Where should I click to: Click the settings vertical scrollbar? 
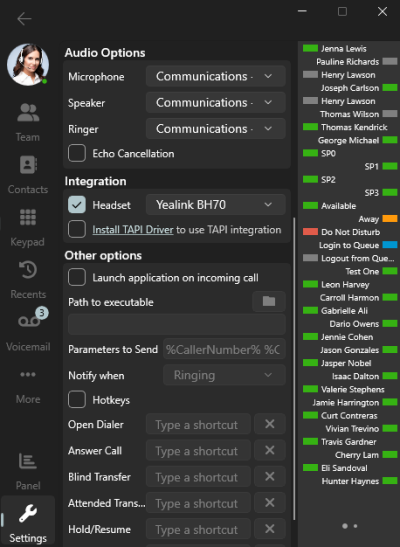tap(294, 369)
